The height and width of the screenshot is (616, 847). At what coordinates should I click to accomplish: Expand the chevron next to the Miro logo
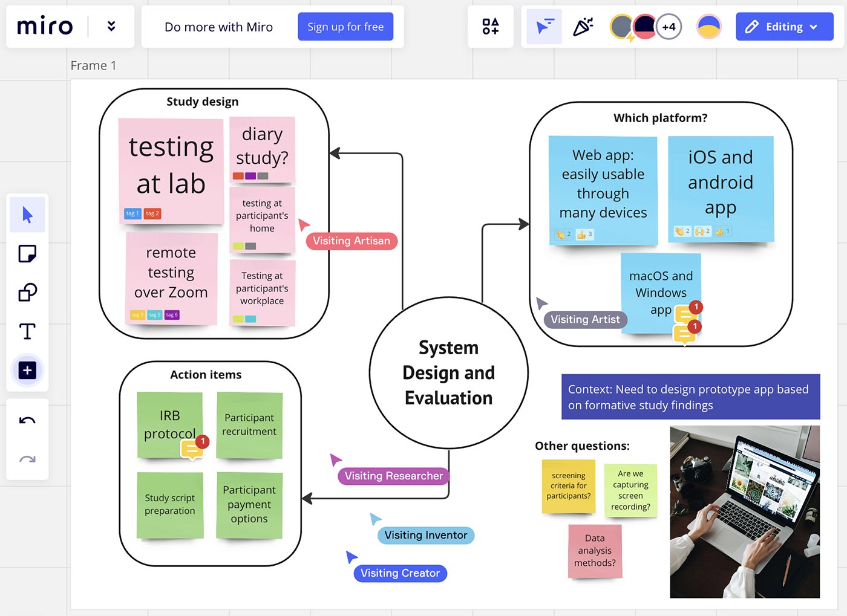(111, 26)
